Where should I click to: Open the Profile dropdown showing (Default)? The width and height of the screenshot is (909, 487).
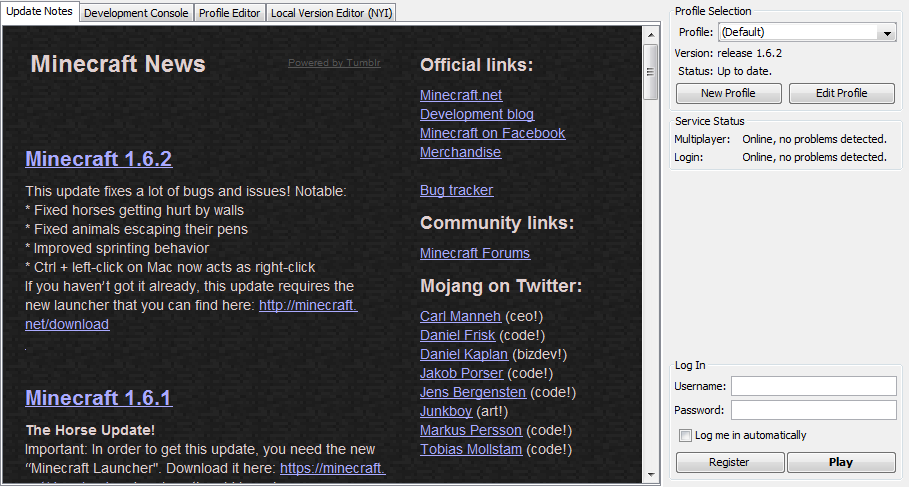coord(807,32)
